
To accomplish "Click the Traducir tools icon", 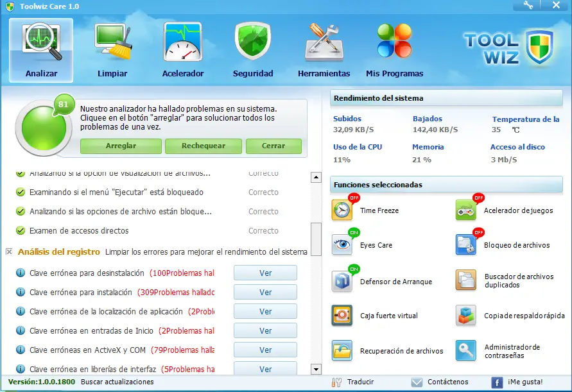I will [336, 382].
